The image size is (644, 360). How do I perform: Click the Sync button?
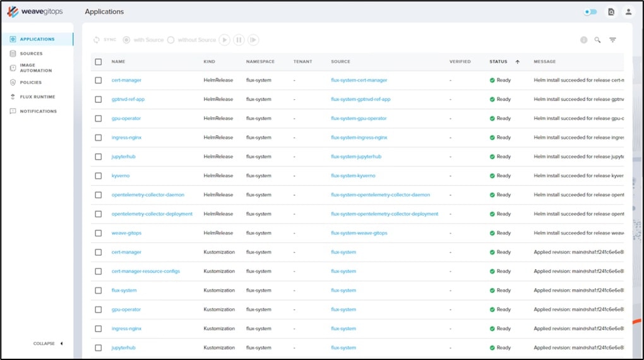(x=105, y=40)
